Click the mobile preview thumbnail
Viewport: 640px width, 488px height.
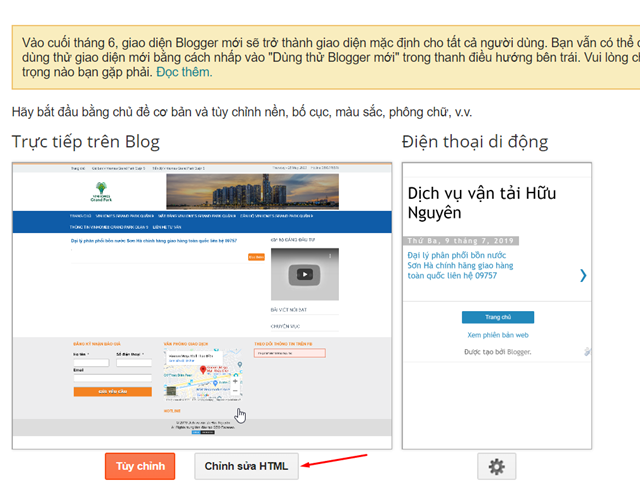497,306
